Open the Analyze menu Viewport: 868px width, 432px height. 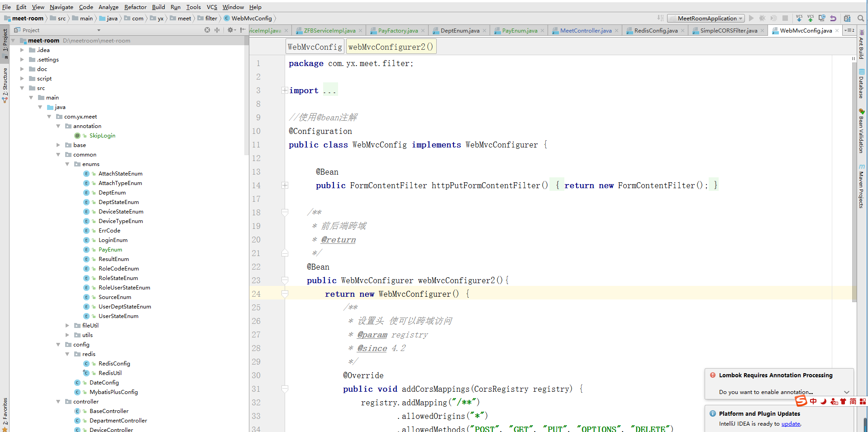click(109, 7)
